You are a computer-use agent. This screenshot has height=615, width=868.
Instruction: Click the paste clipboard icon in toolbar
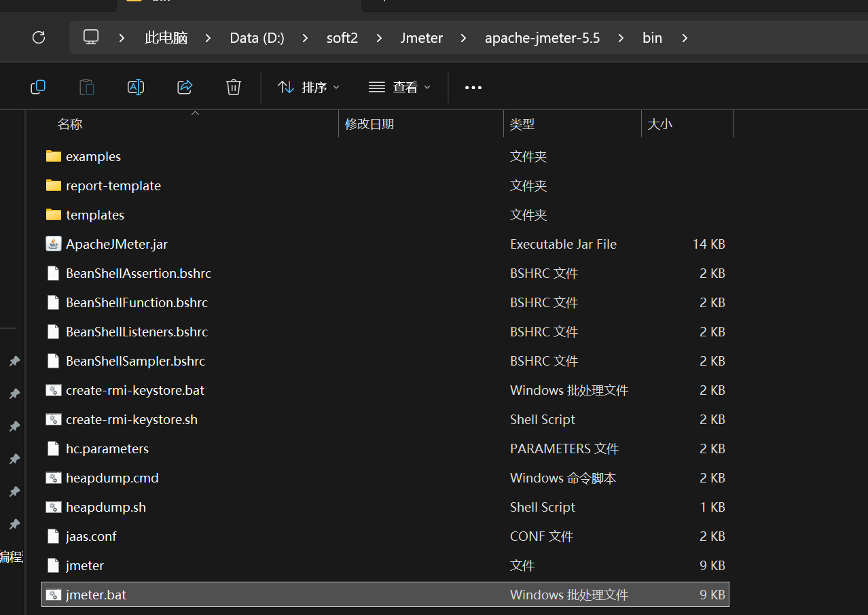point(87,87)
